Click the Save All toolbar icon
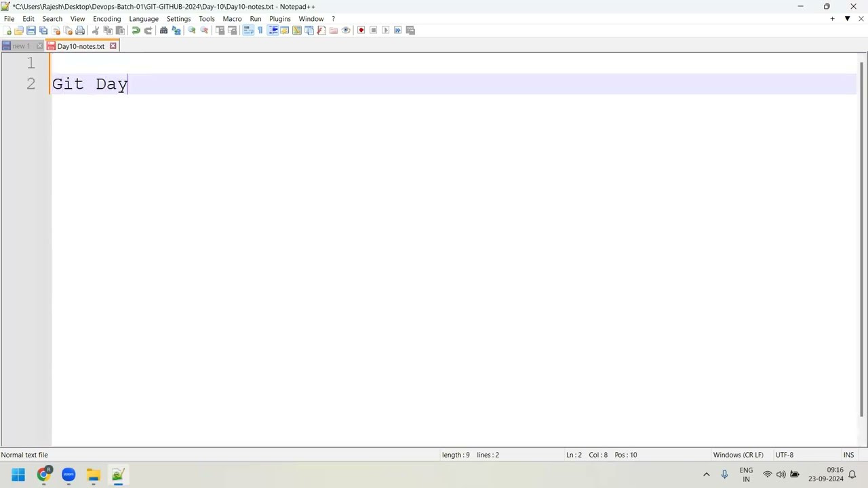This screenshot has width=868, height=488. click(43, 30)
